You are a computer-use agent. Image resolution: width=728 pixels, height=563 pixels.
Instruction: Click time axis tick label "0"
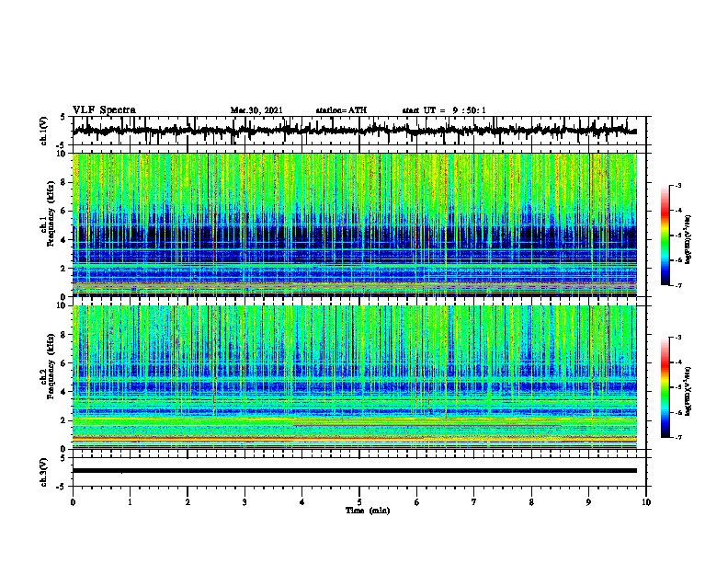point(73,502)
